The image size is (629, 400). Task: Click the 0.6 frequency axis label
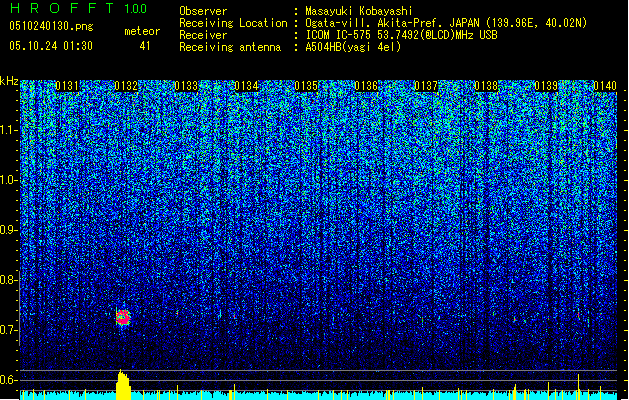(x=8, y=380)
